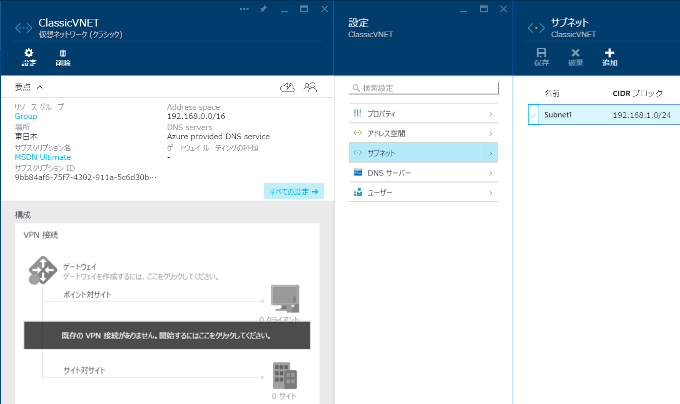Click the ゲートウェイ create-gateway text

click(141, 277)
